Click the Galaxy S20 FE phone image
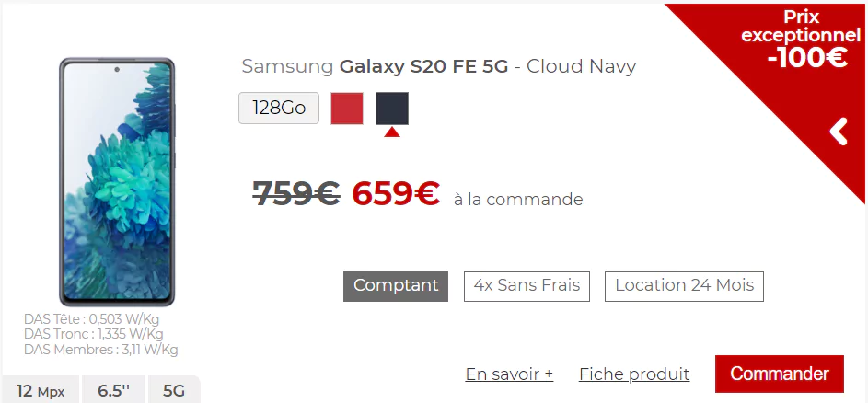The image size is (868, 403). 117,181
